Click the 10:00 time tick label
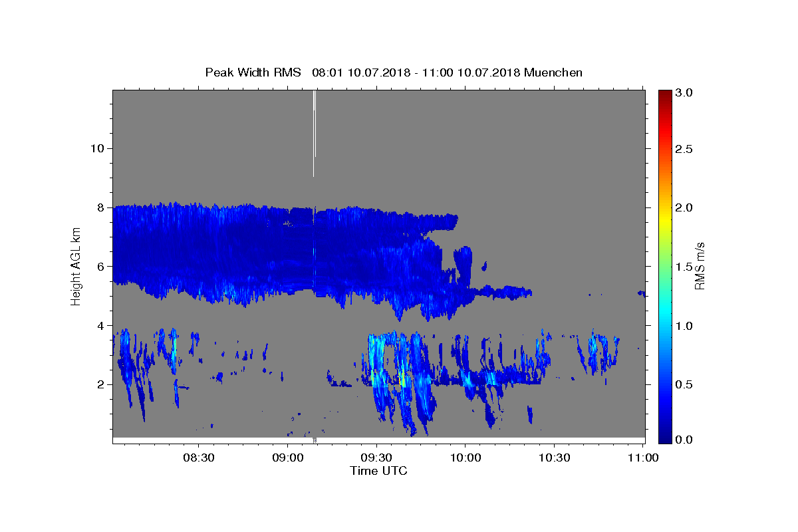 (x=465, y=458)
